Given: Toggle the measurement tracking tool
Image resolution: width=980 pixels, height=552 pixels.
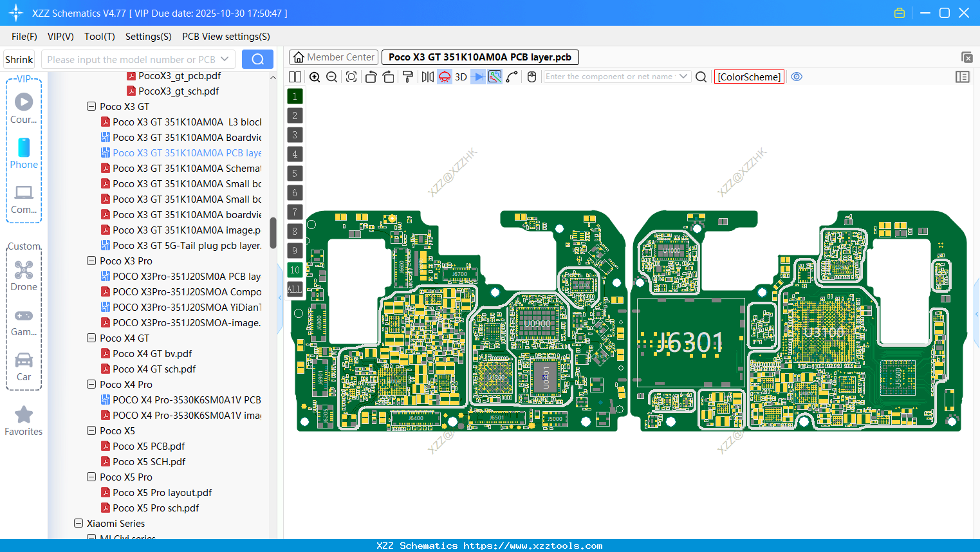Looking at the screenshot, I should tap(494, 77).
